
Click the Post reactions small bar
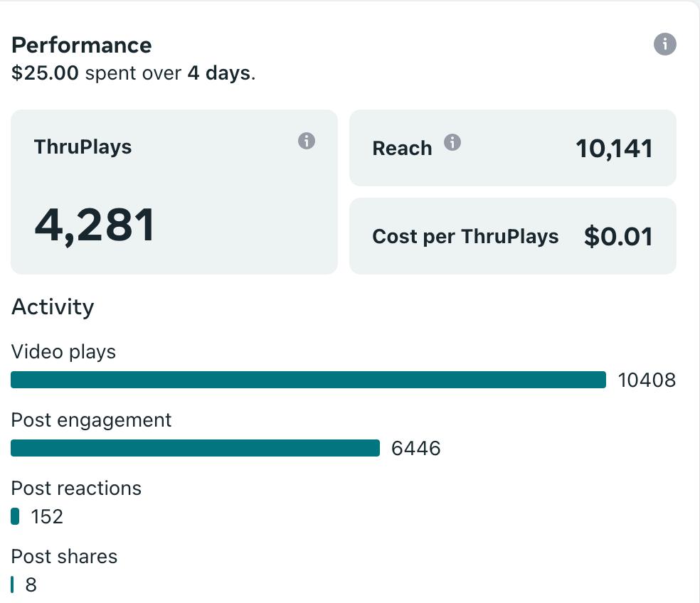(15, 516)
